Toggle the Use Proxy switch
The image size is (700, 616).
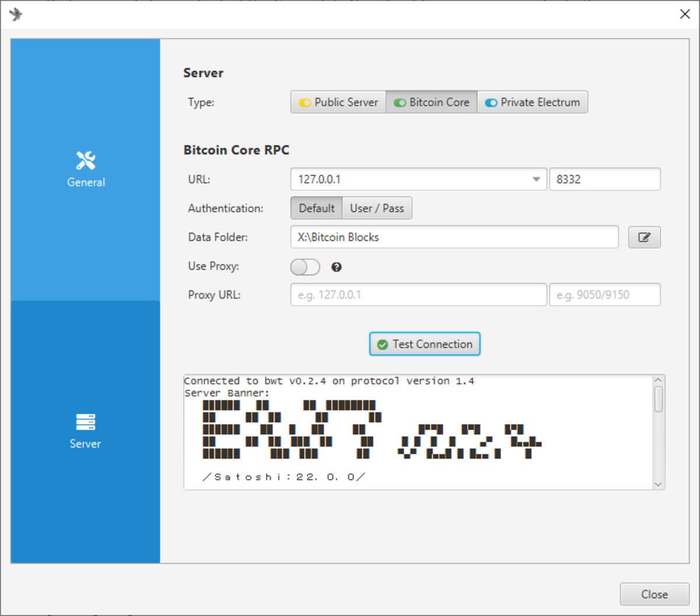(305, 267)
